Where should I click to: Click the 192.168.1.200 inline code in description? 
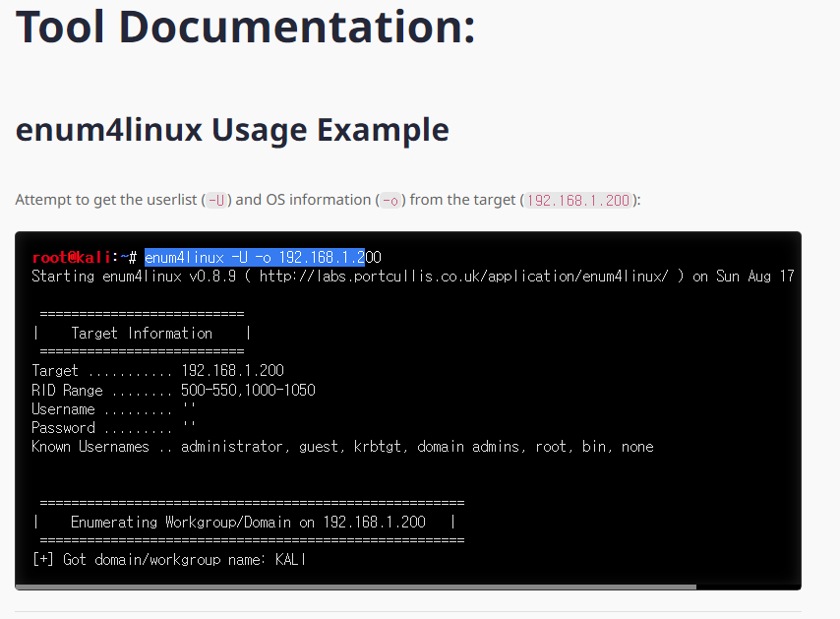click(x=578, y=201)
